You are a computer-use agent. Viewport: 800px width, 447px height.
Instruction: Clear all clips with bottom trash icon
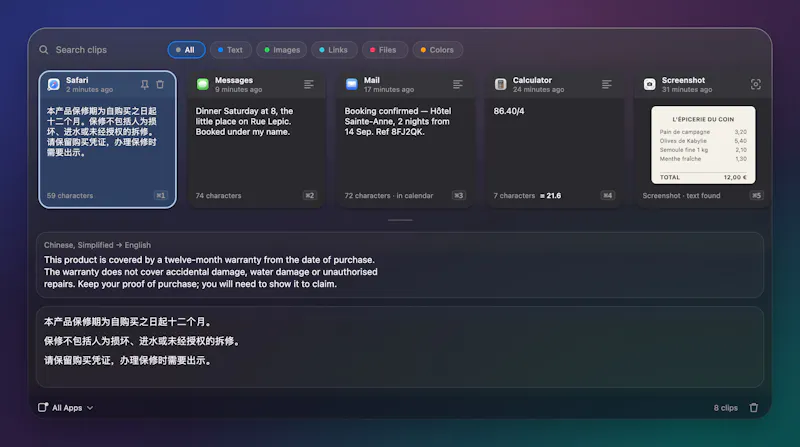tap(754, 408)
